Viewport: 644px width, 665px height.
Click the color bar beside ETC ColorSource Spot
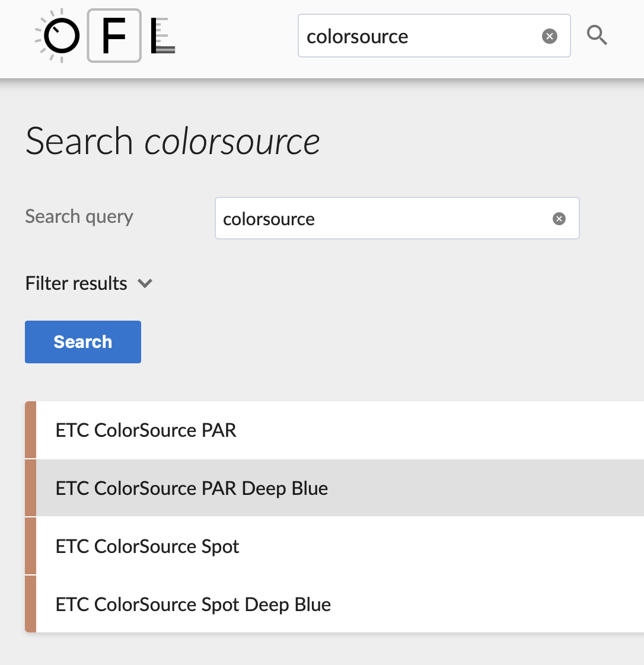pyautogui.click(x=31, y=546)
